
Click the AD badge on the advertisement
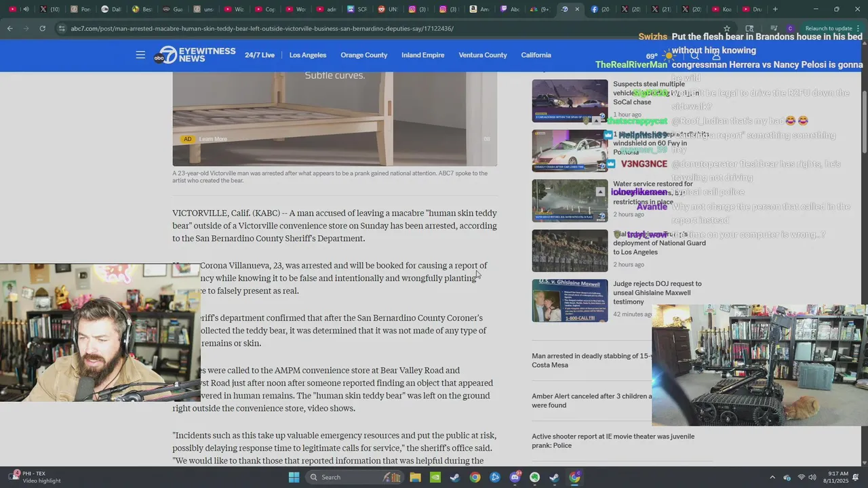pos(188,139)
